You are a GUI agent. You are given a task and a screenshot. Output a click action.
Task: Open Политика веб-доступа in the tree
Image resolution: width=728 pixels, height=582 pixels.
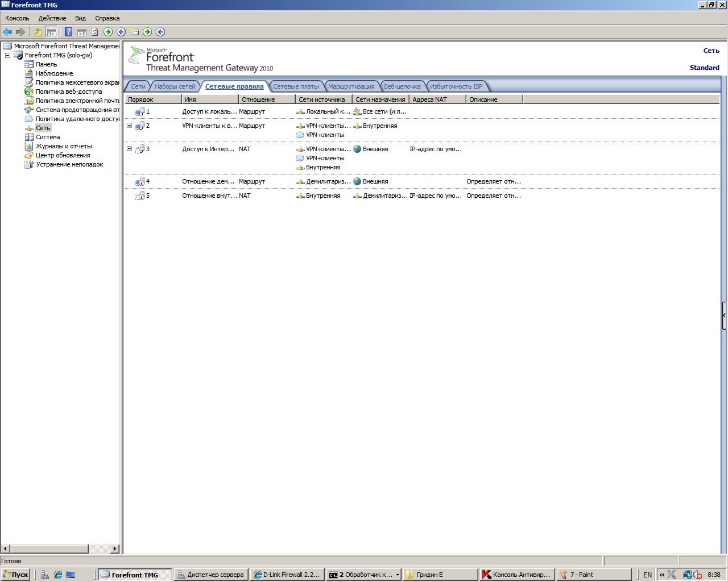pos(68,92)
